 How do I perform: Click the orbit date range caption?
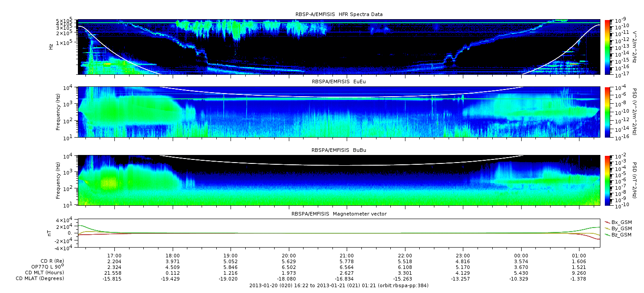339,285
